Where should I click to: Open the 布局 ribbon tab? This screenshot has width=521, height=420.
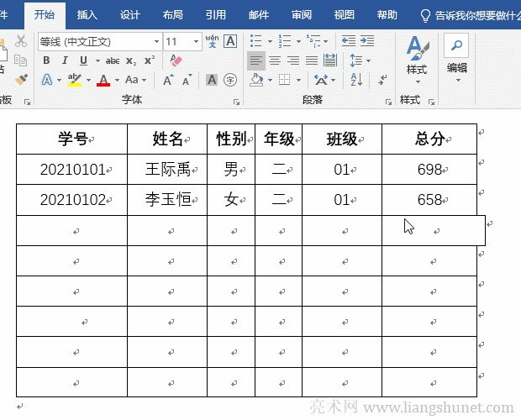(172, 14)
